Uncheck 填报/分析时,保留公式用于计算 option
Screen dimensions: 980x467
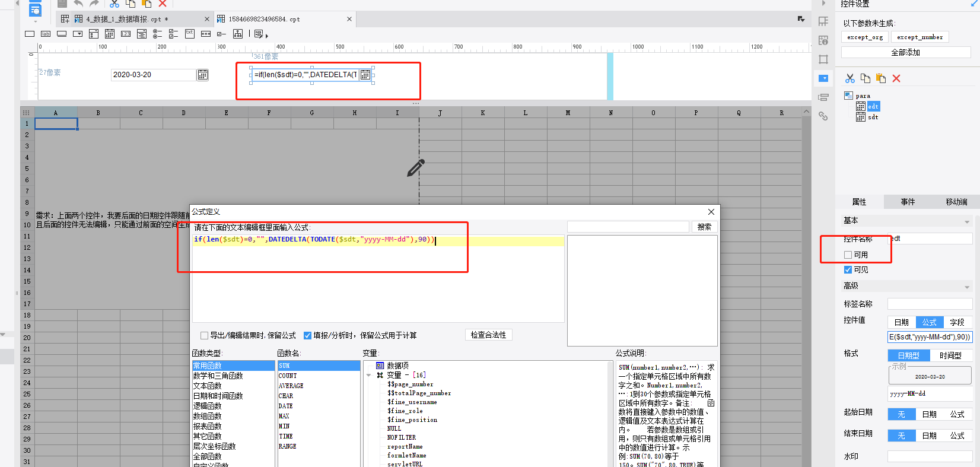coord(307,335)
